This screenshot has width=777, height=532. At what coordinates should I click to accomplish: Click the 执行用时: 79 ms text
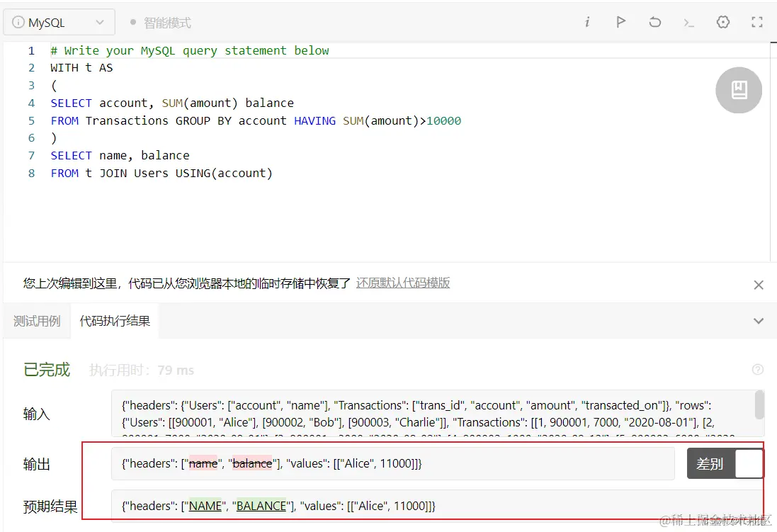141,370
